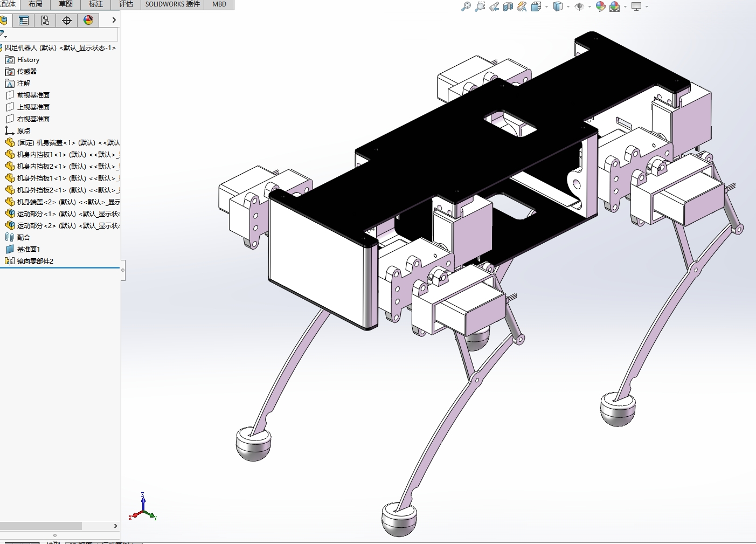
Task: Open the PropertyManager tab icon
Action: pos(24,20)
